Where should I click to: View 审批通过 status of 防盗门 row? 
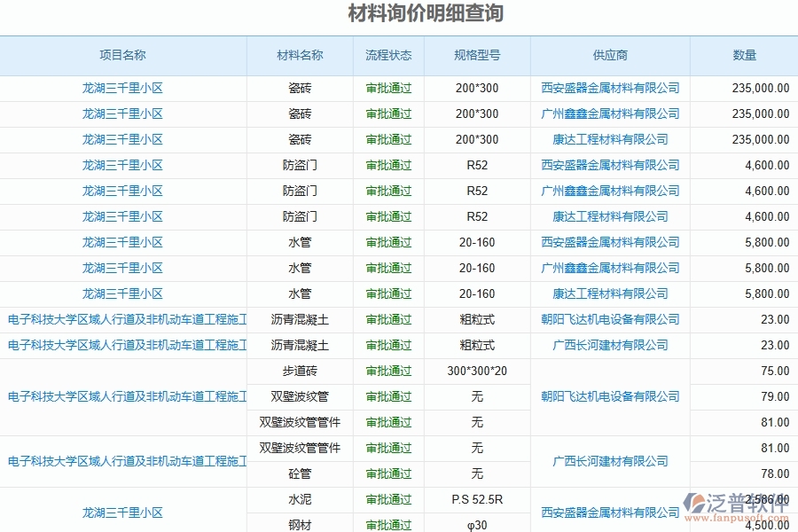coord(387,165)
